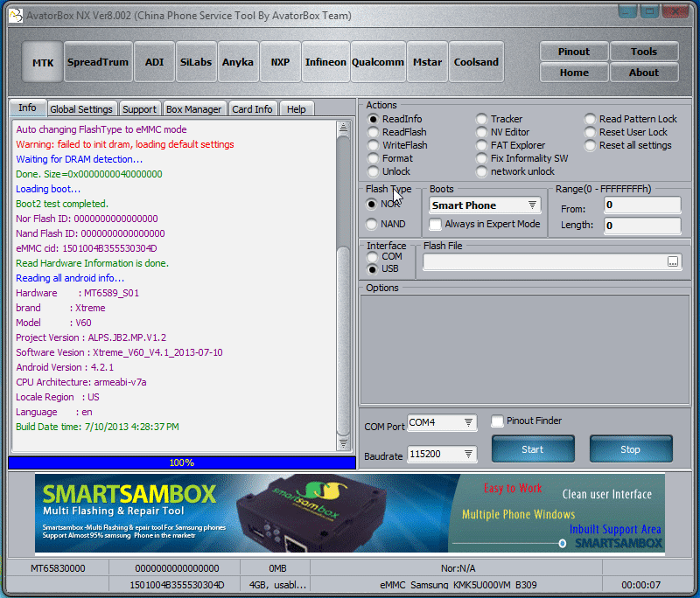The width and height of the screenshot is (700, 598).
Task: Open the Pinout button
Action: pos(574,52)
